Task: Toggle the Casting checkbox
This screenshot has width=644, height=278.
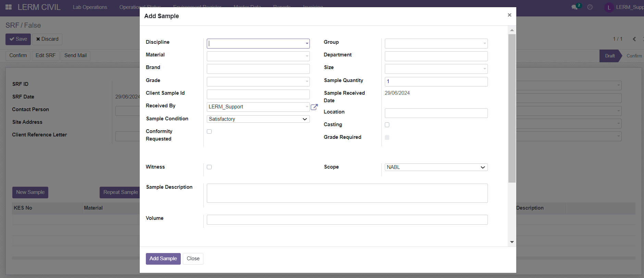Action: click(x=387, y=125)
